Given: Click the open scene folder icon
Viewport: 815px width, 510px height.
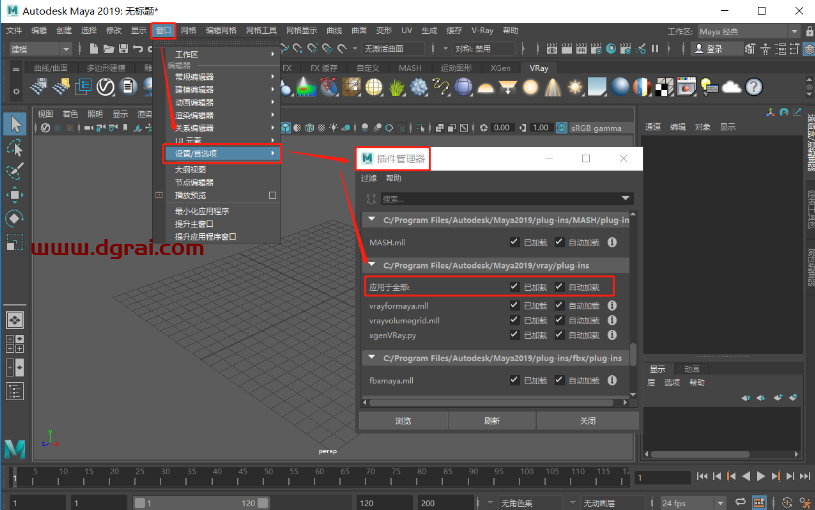Looking at the screenshot, I should pyautogui.click(x=108, y=49).
